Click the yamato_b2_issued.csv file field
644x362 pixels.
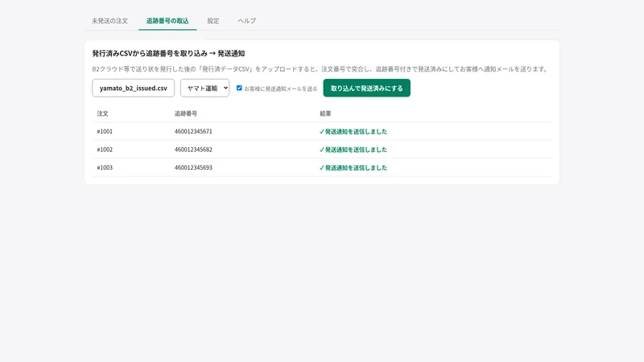pyautogui.click(x=134, y=88)
